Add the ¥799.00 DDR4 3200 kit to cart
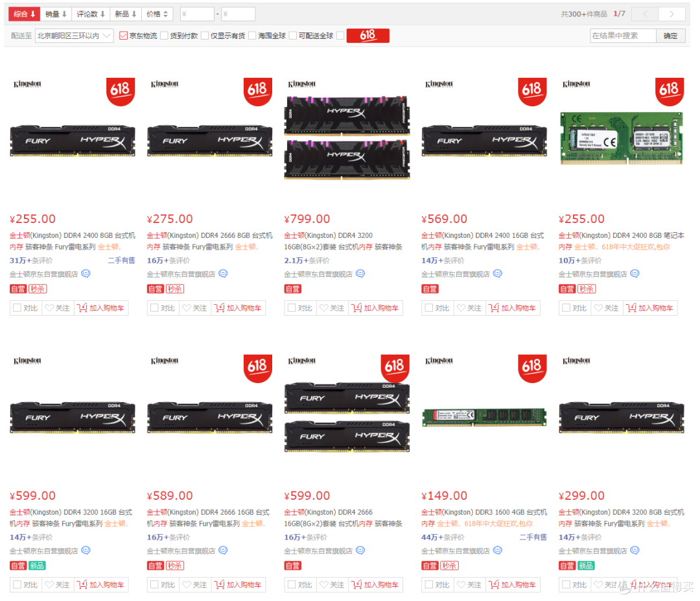 click(x=375, y=308)
